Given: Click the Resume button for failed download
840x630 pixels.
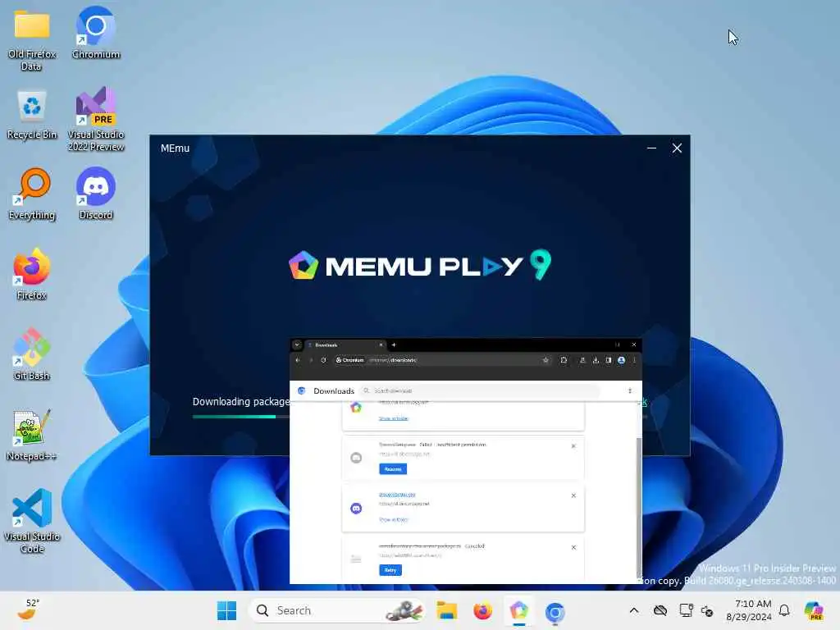Looking at the screenshot, I should tap(393, 468).
